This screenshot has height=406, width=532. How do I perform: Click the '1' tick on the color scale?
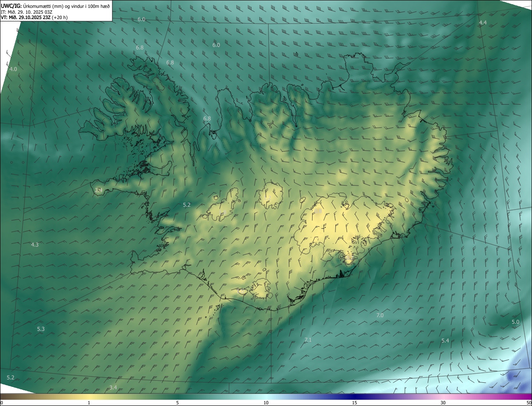pyautogui.click(x=89, y=403)
